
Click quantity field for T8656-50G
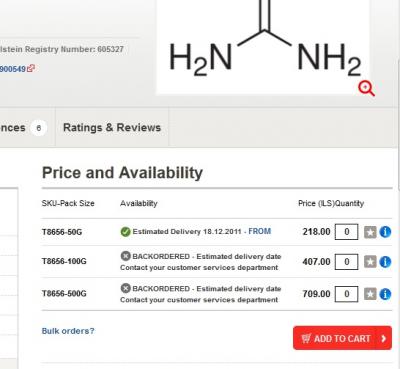coord(346,232)
